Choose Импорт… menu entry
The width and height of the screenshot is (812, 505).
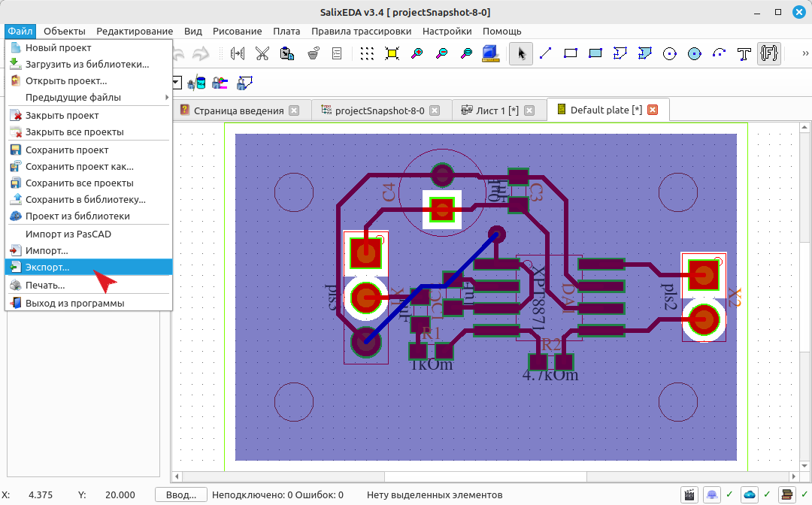click(x=89, y=251)
